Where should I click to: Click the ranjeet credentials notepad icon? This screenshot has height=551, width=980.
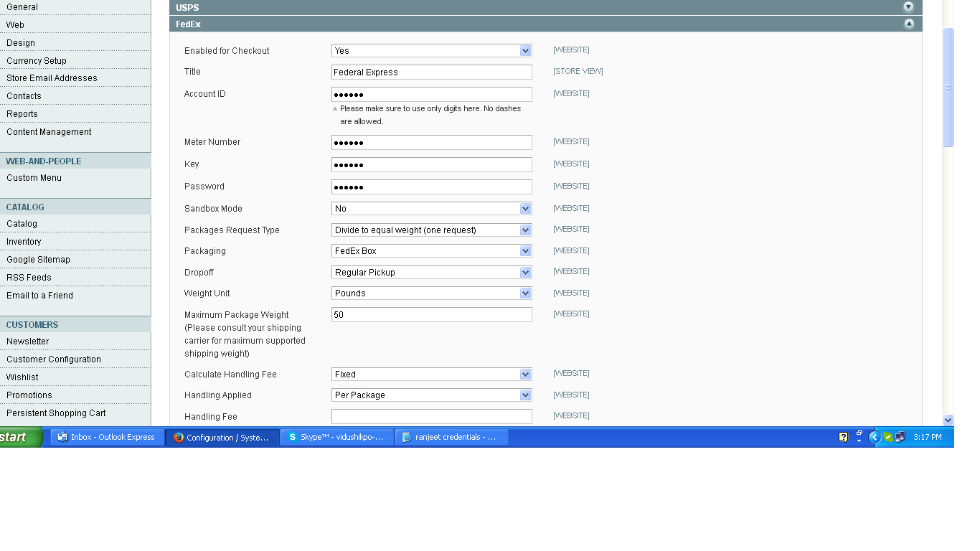coord(407,437)
